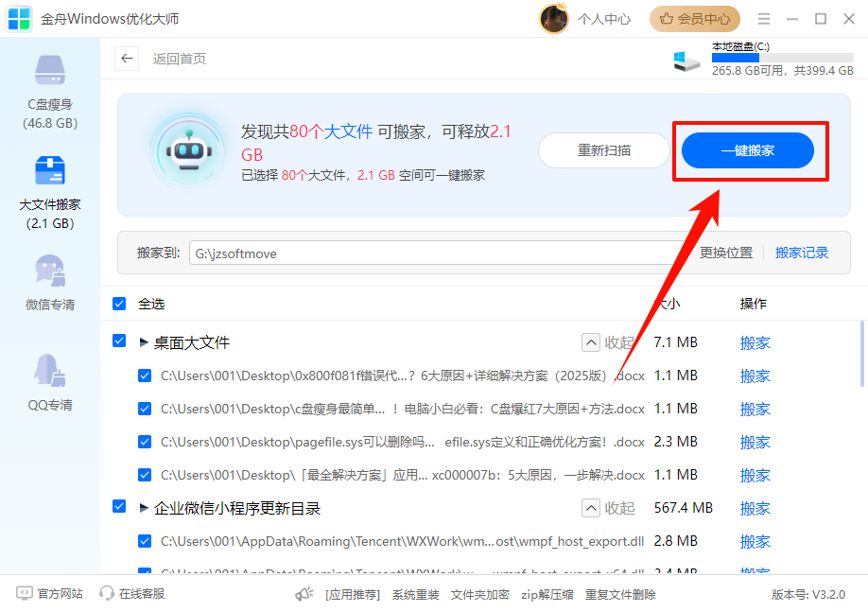Click 搬家 for the 0x800f081f docx row

[755, 376]
